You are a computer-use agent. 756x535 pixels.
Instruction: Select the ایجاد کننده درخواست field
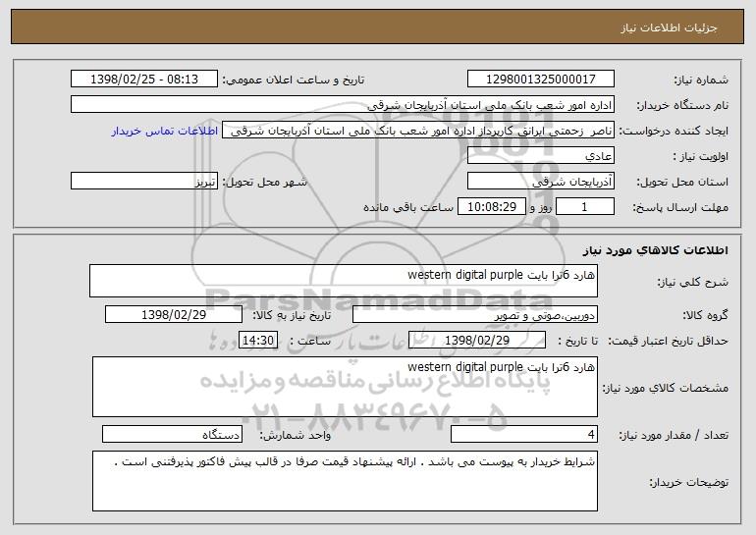[418, 131]
